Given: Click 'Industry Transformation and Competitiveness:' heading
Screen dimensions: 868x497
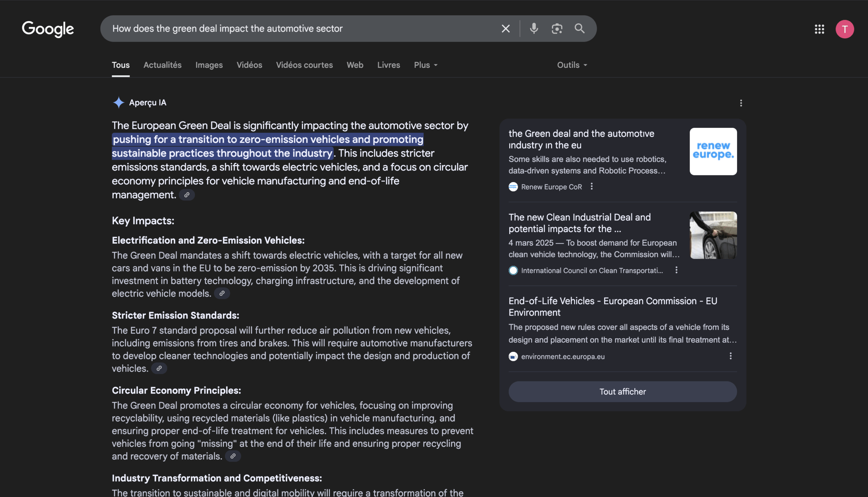Looking at the screenshot, I should click(217, 478).
